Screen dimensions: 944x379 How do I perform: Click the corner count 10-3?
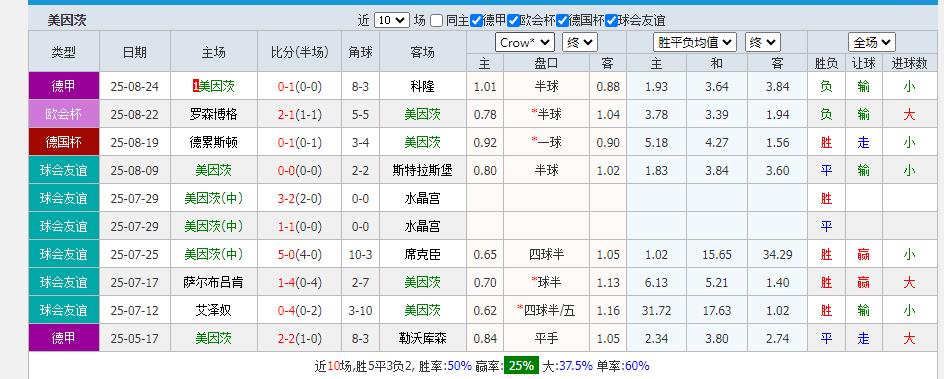360,254
